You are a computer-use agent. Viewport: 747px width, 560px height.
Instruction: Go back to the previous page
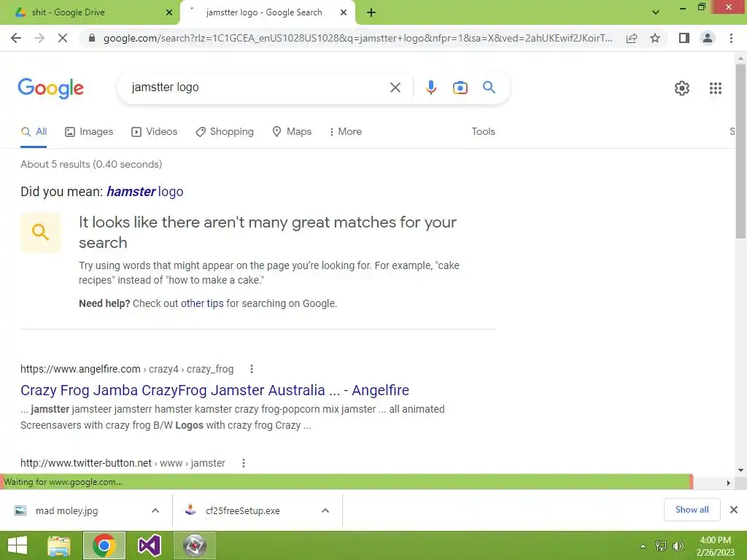(x=16, y=38)
